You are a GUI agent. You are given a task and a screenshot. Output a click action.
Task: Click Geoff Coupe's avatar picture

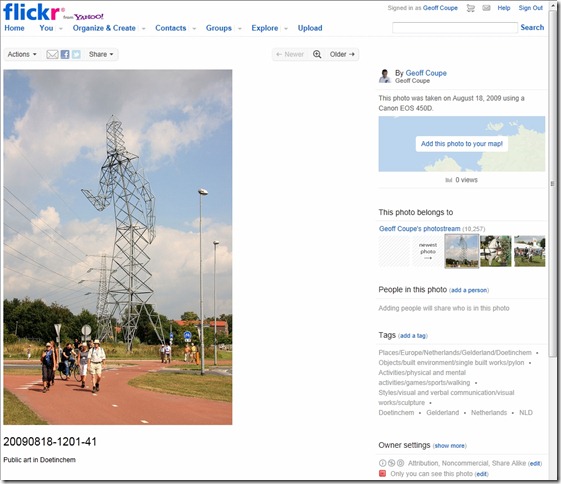[x=385, y=76]
